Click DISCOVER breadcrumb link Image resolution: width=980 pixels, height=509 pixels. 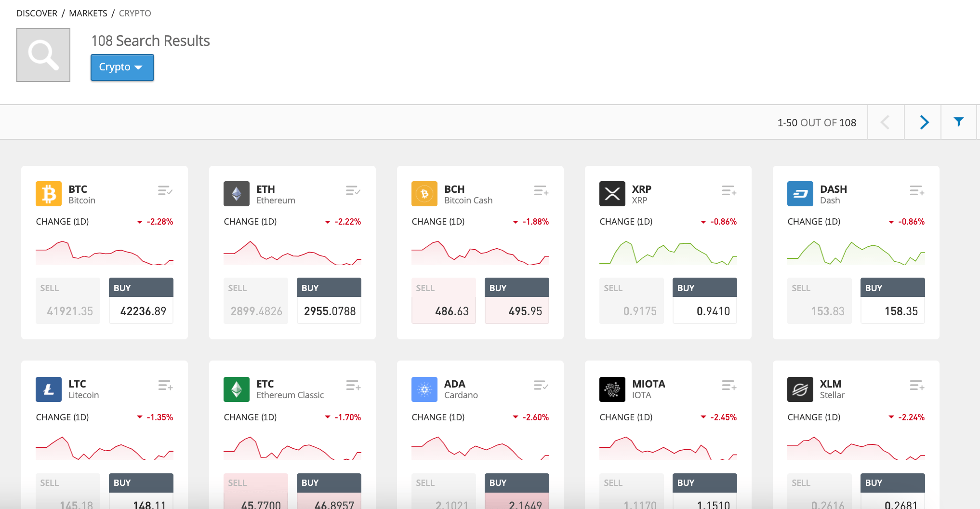click(x=37, y=13)
